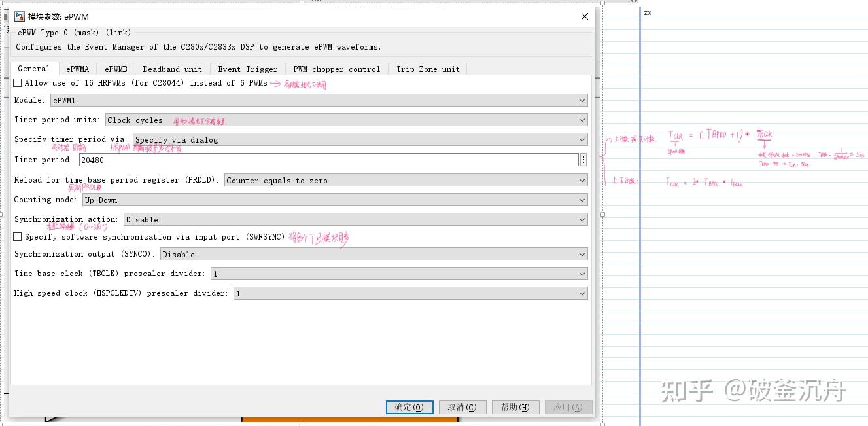Expand the Timer period units dropdown

[347, 120]
